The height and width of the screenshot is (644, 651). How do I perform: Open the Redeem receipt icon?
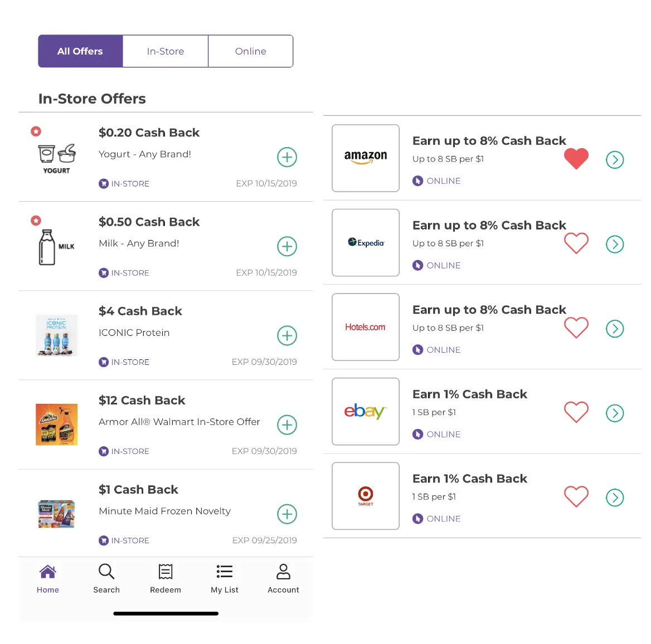click(x=165, y=572)
